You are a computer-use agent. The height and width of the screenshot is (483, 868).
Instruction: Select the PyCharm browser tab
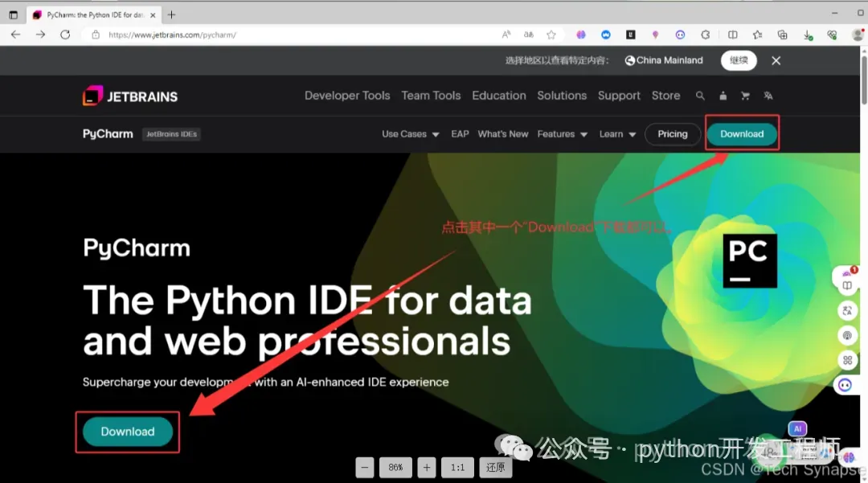(x=94, y=15)
